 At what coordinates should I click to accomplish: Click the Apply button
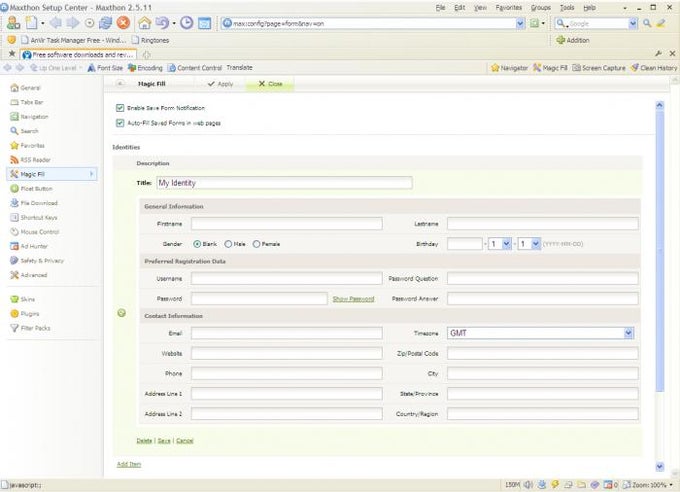(x=220, y=84)
